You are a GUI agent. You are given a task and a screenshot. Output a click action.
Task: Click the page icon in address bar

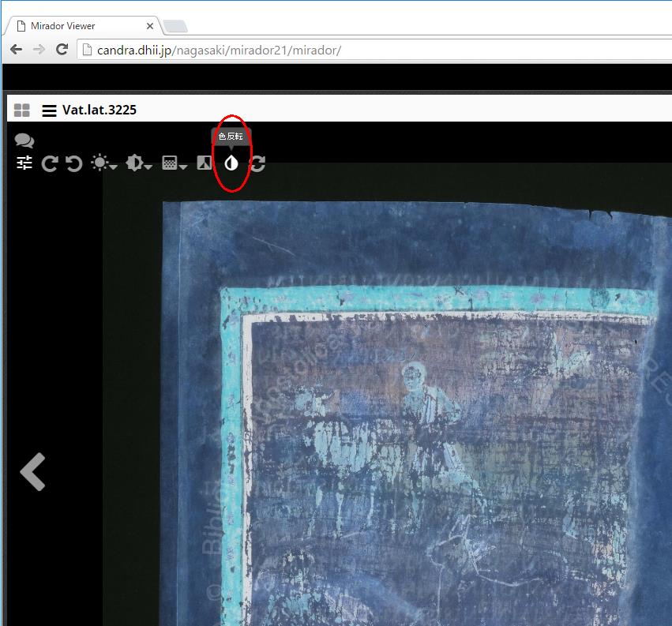point(87,50)
